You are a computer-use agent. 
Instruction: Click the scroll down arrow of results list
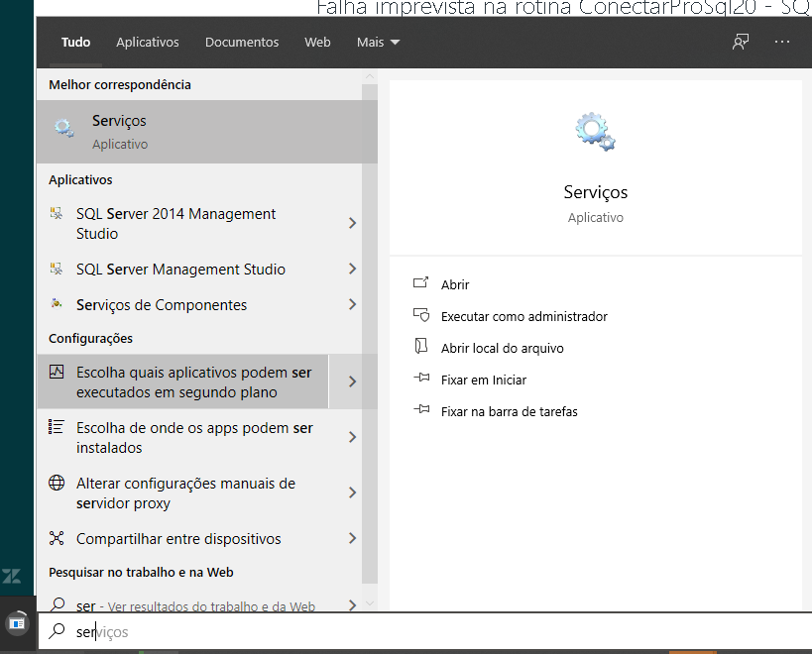pos(370,603)
